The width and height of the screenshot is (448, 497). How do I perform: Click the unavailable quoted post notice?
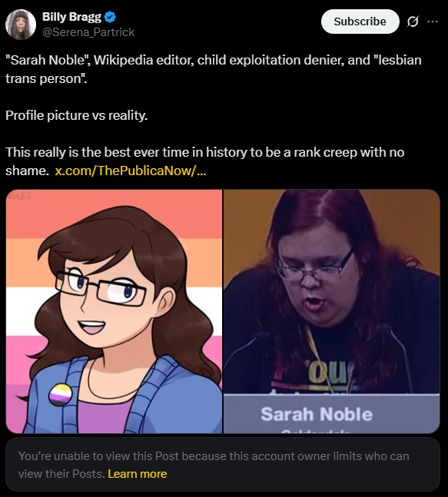click(x=223, y=465)
